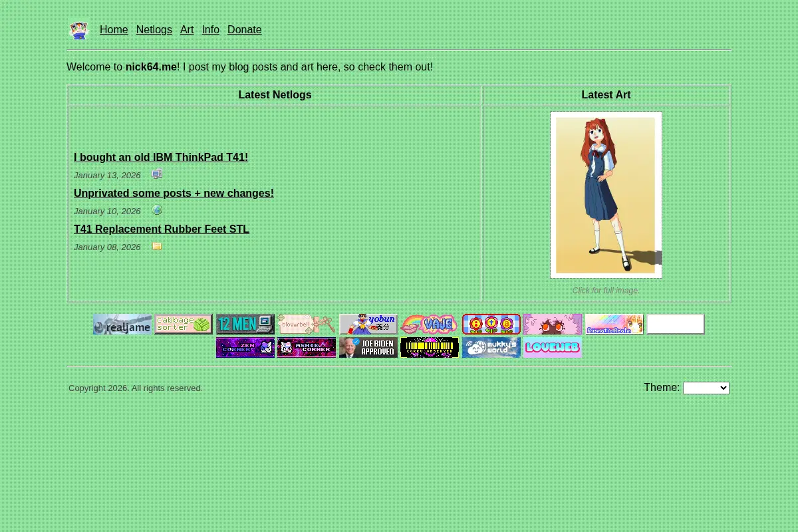The width and height of the screenshot is (798, 532).
Task: Open the pink creature face badge
Action: point(553,325)
